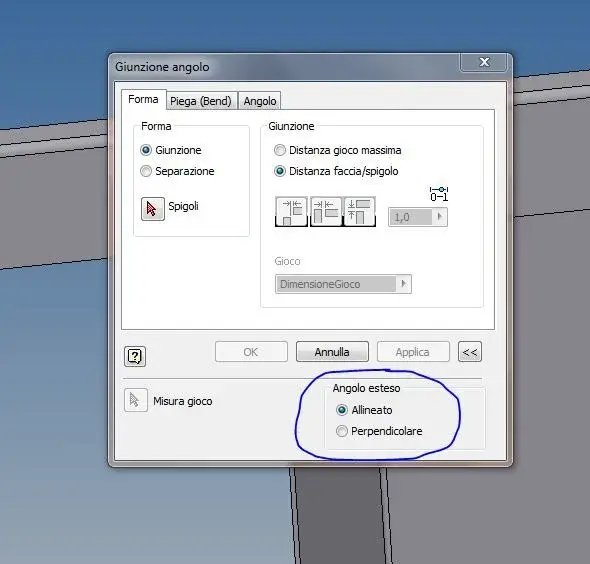590x564 pixels.
Task: Select the Giunzione radio button under Forma
Action: 146,150
